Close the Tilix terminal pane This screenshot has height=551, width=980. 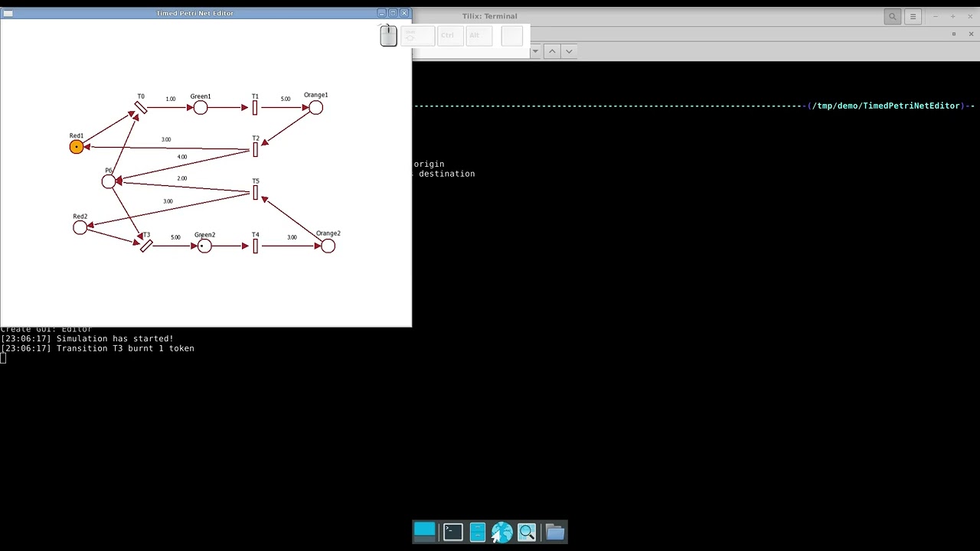(x=971, y=34)
